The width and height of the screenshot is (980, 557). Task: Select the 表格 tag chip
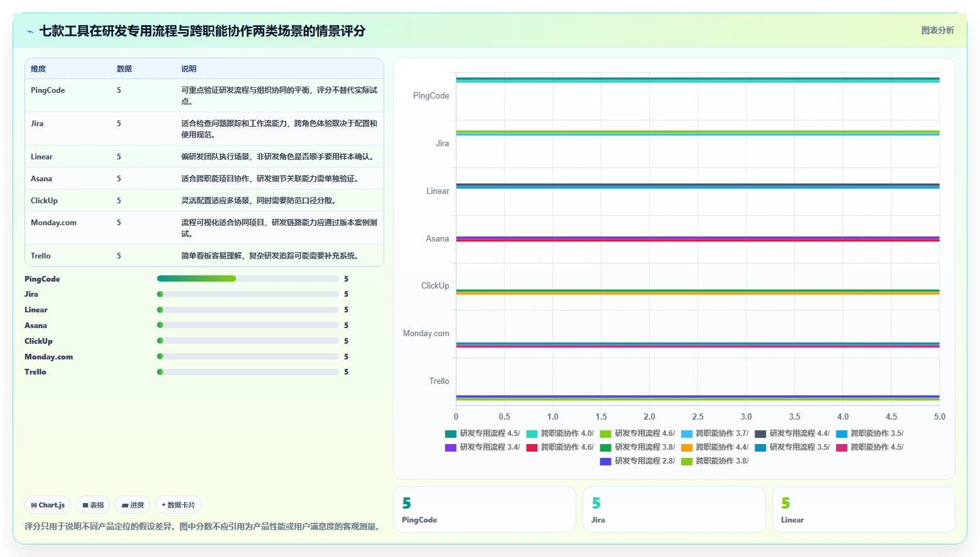(93, 505)
